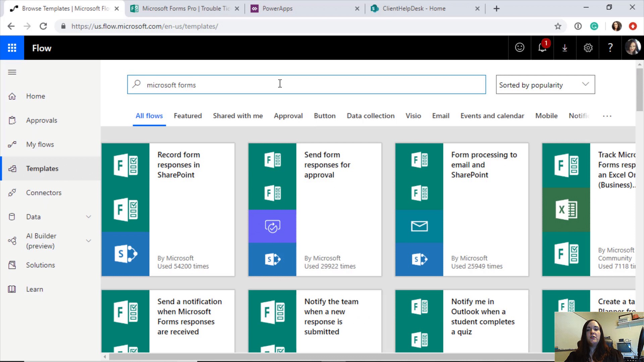Click the Grammarly extension icon

tap(594, 26)
